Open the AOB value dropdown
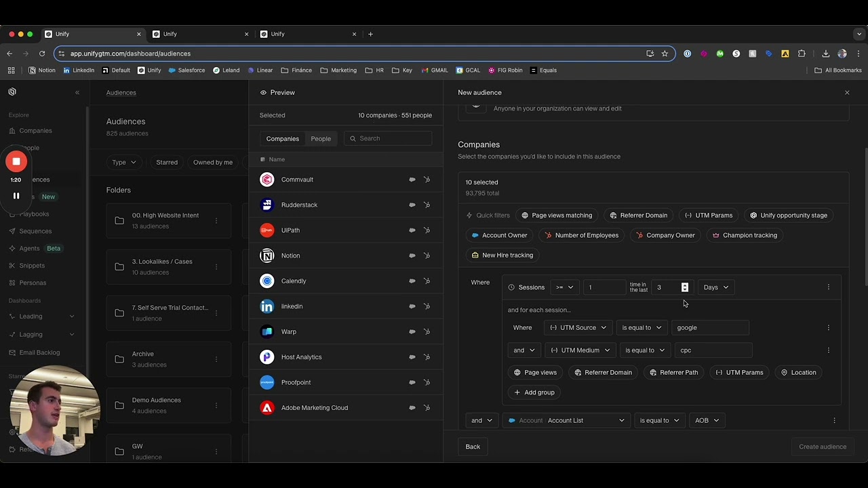 [x=707, y=420]
